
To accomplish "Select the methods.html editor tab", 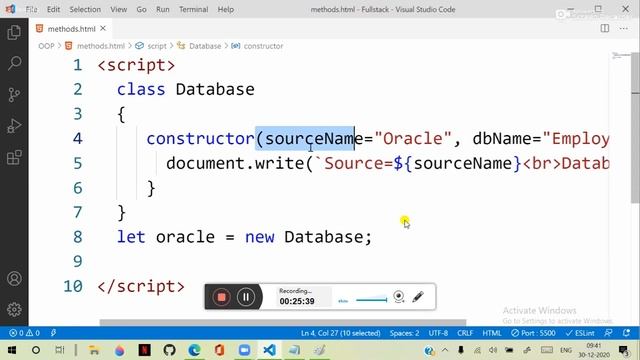I will pyautogui.click(x=71, y=29).
